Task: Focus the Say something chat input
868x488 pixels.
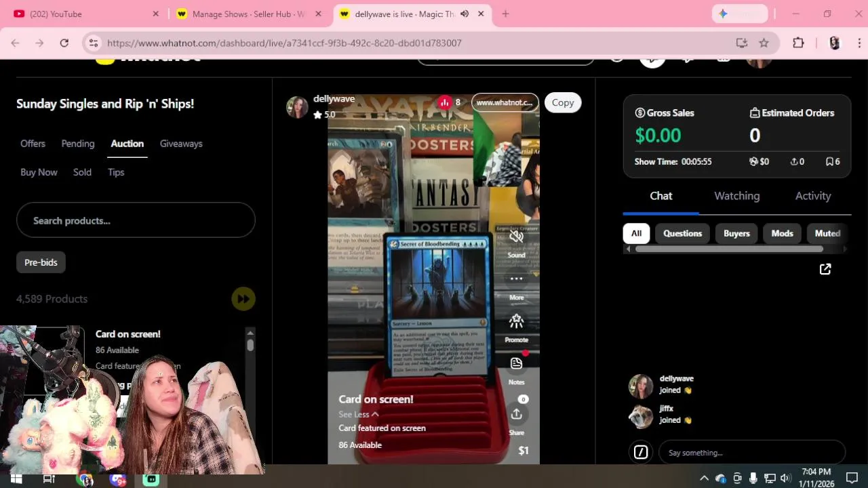Action: click(753, 452)
